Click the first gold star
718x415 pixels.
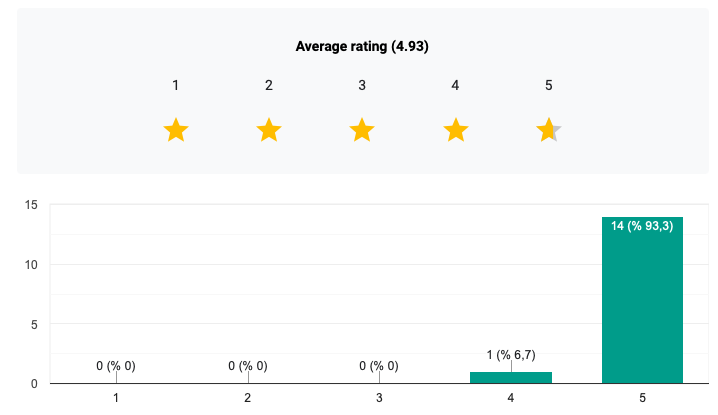pyautogui.click(x=176, y=130)
